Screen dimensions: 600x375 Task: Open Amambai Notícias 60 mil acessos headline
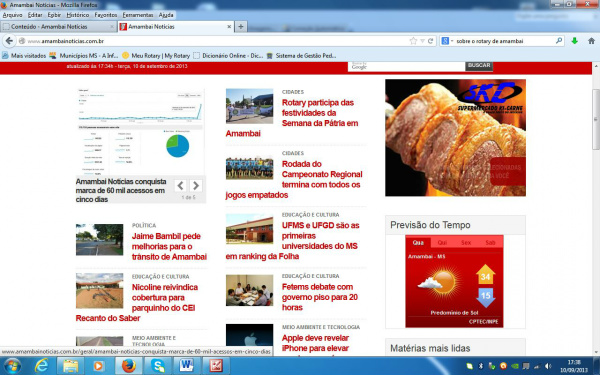point(121,190)
